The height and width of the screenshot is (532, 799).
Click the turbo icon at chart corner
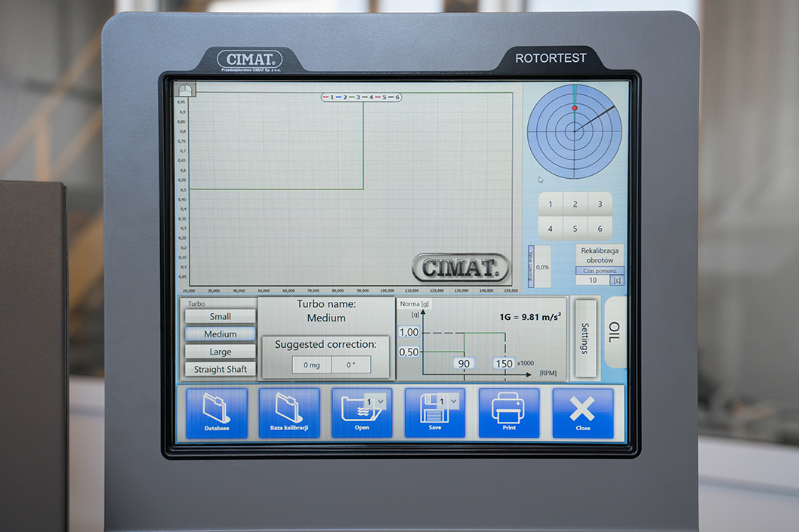click(x=186, y=89)
